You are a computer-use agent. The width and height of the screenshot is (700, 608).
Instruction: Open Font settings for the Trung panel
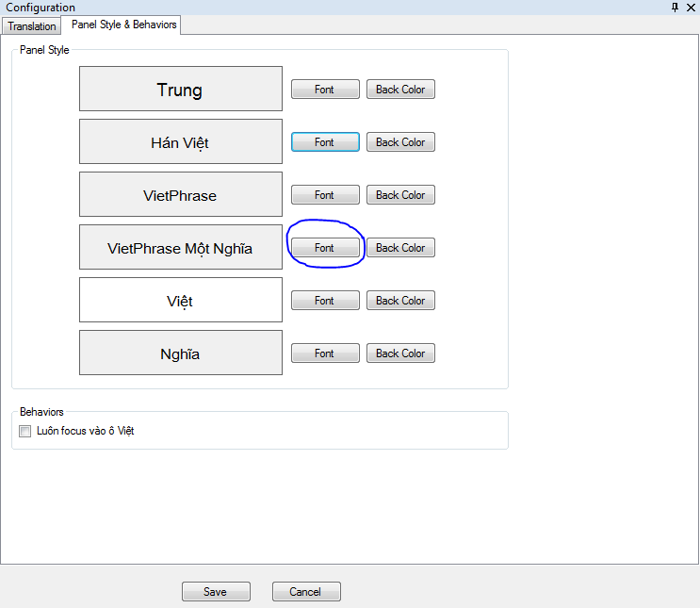click(x=325, y=90)
